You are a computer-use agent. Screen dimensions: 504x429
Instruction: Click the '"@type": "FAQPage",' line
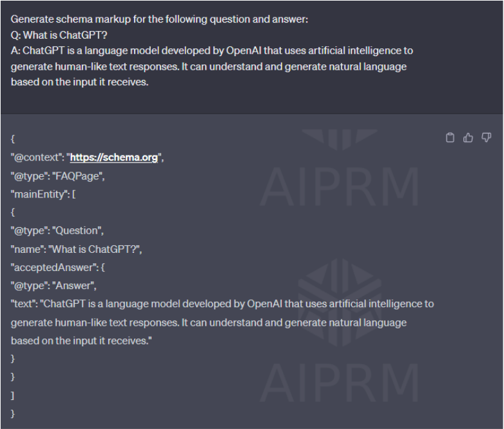pyautogui.click(x=58, y=176)
